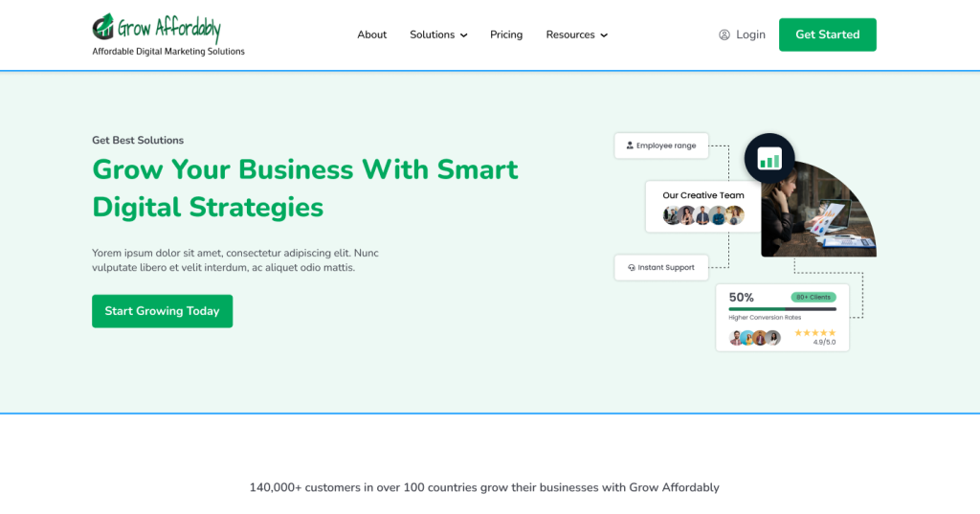Click the woman at laptop photo
The height and width of the screenshot is (514, 980).
pos(819,210)
